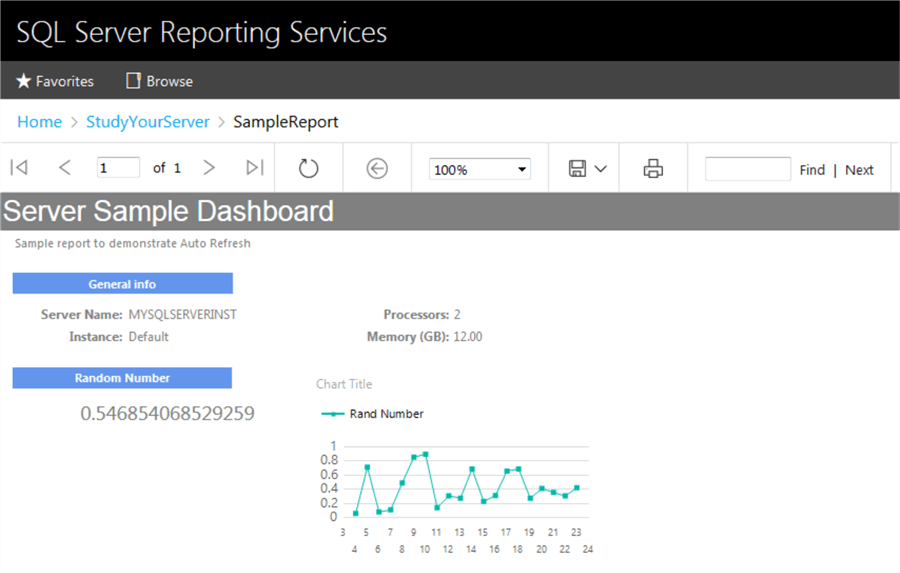Go to previous report page
This screenshot has width=900, height=573.
65,168
